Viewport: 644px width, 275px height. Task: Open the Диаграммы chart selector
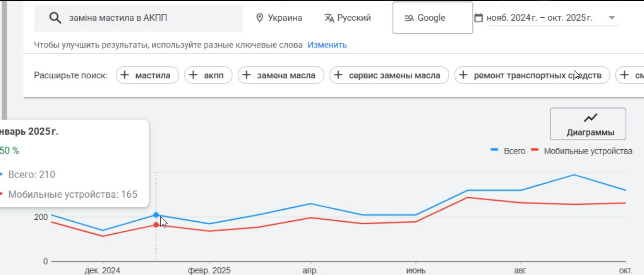pos(588,124)
